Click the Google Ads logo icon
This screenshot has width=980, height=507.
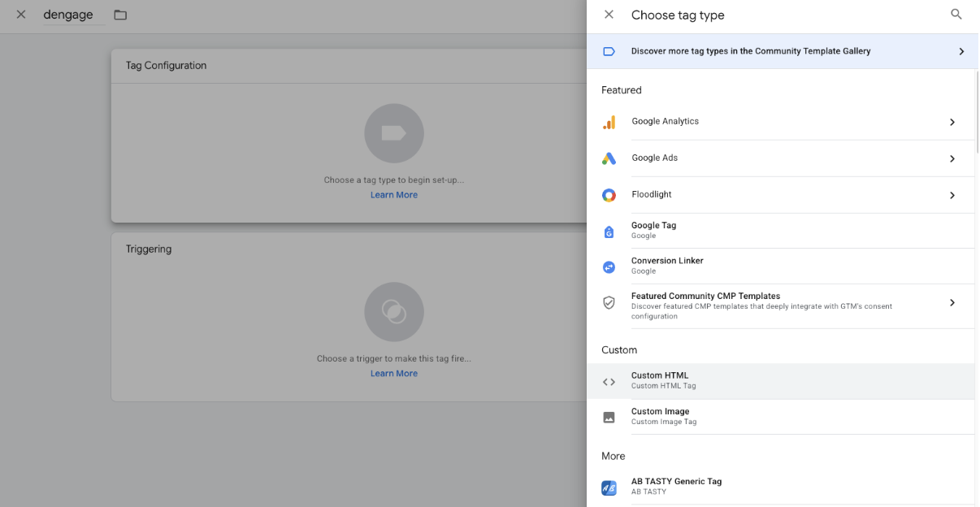click(609, 158)
